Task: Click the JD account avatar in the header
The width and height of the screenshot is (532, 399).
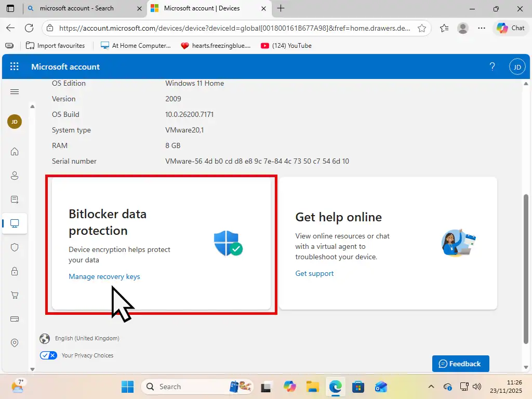Action: (x=517, y=66)
